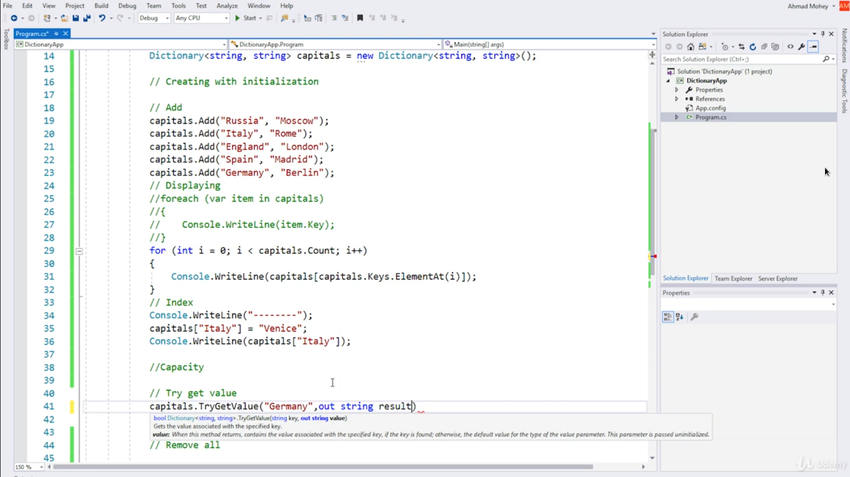Switch to the Team Explorer tab
The image size is (850, 477).
733,279
